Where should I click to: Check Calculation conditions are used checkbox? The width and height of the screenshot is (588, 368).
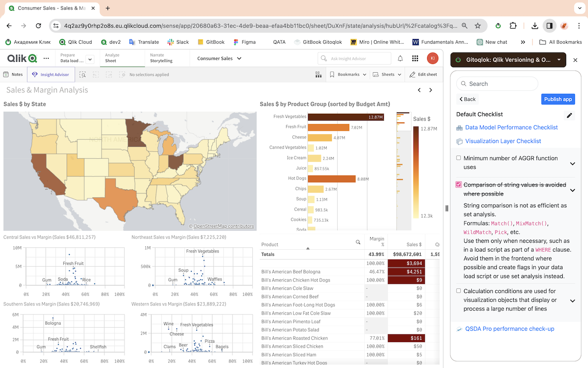(x=458, y=291)
